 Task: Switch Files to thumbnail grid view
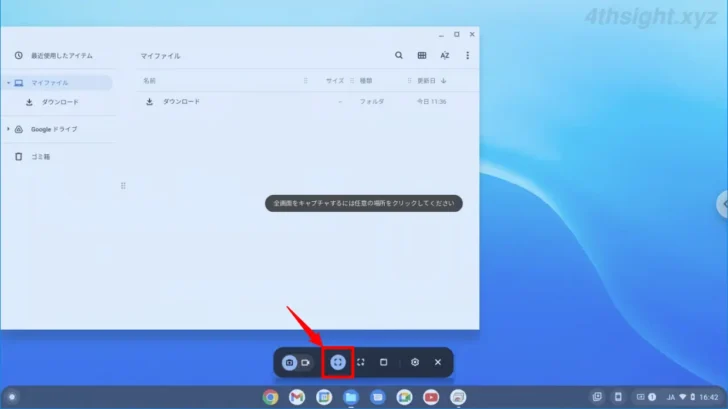click(x=422, y=55)
